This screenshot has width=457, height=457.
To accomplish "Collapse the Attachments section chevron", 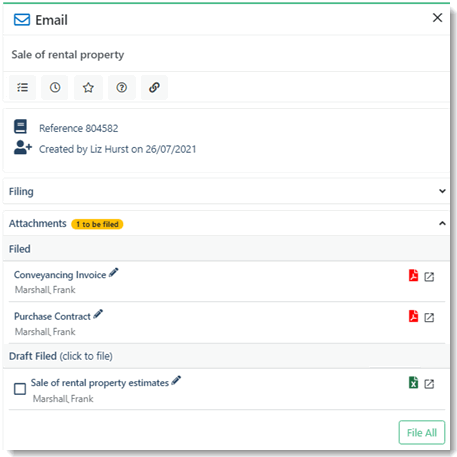I will pyautogui.click(x=442, y=223).
